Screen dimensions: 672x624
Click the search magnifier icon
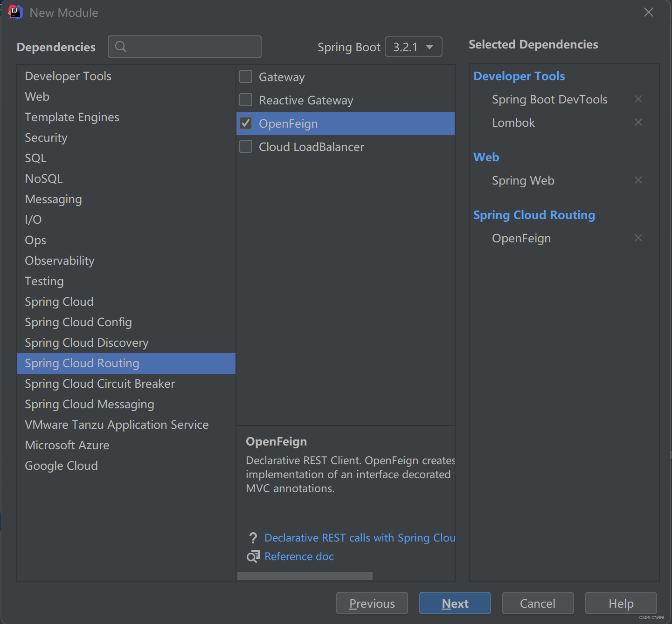coord(120,47)
